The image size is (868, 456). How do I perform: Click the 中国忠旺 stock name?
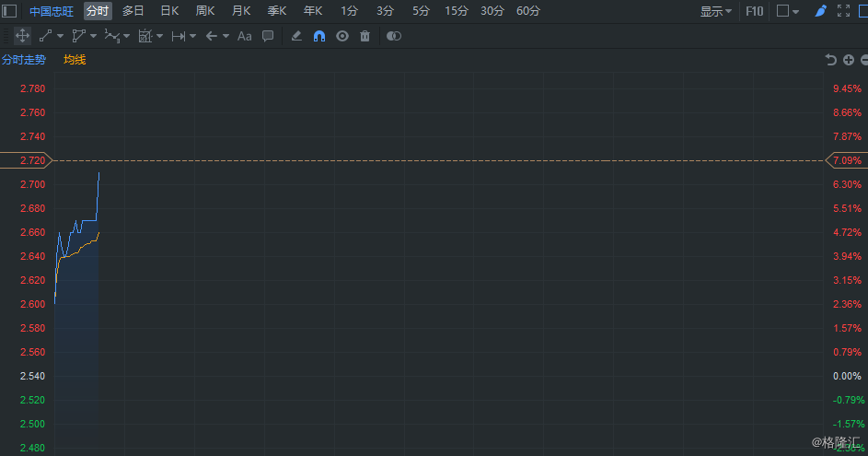pyautogui.click(x=52, y=11)
